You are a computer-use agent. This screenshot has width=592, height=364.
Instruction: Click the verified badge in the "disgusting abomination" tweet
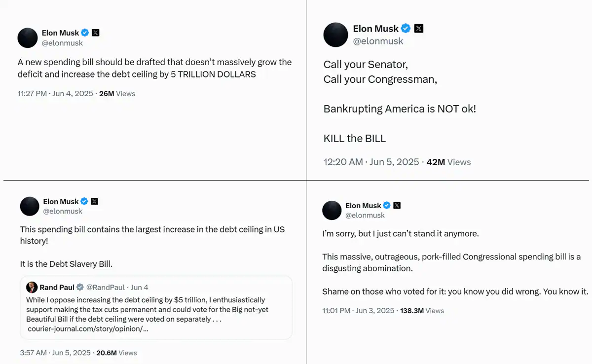point(387,206)
